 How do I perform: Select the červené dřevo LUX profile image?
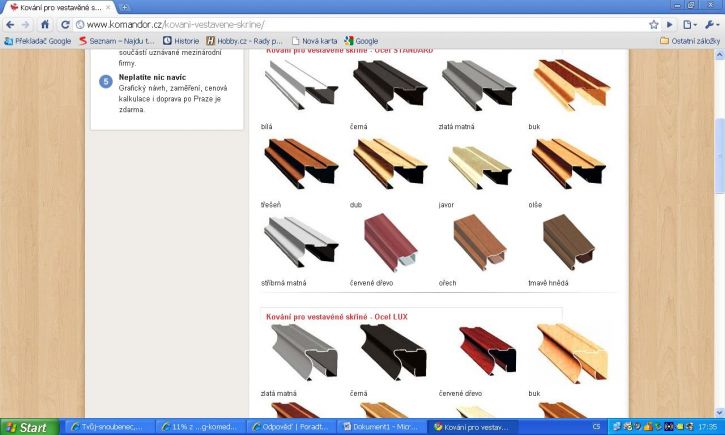[487, 350]
